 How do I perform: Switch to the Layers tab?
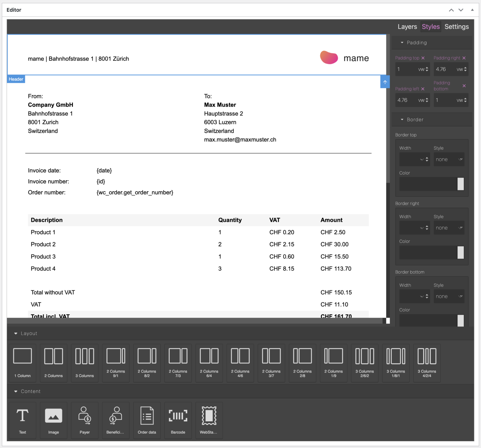407,27
